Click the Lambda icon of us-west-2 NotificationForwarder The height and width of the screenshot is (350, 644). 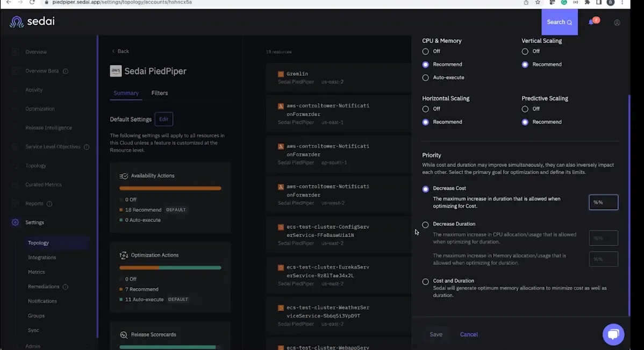pyautogui.click(x=281, y=187)
